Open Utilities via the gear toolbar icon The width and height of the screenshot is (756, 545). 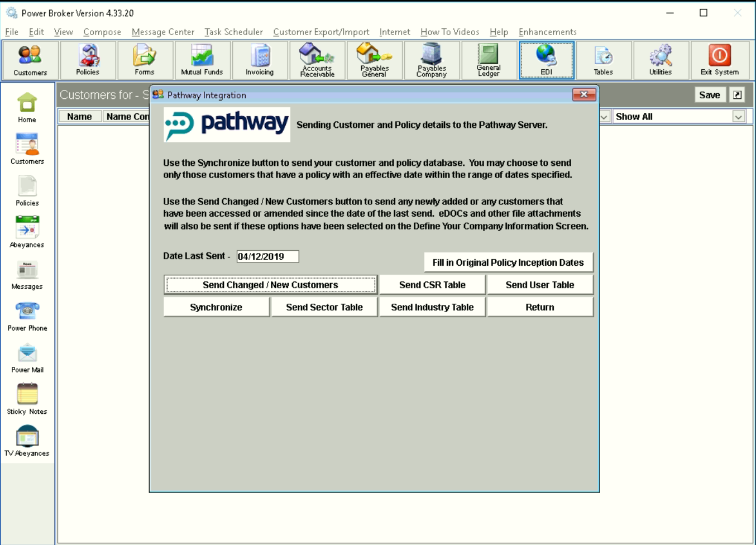[x=661, y=60]
